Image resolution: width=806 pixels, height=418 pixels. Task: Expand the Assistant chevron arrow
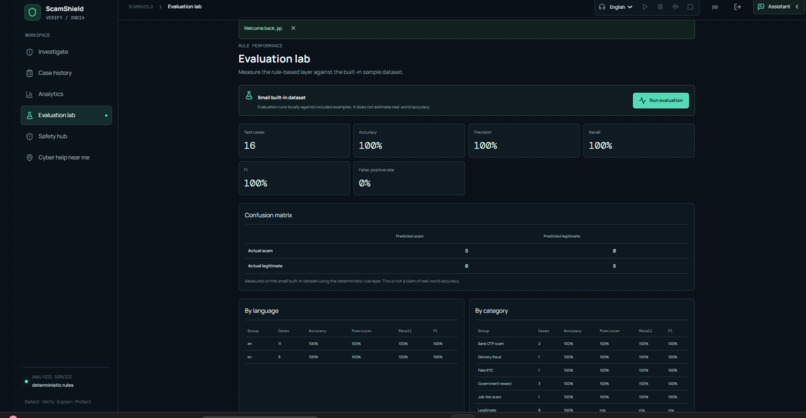[797, 7]
